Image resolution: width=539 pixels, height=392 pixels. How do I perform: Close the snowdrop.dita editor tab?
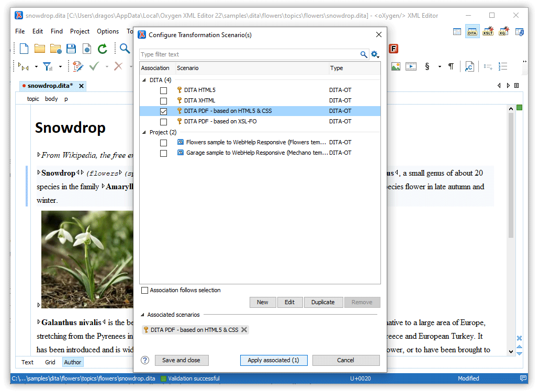pyautogui.click(x=82, y=86)
